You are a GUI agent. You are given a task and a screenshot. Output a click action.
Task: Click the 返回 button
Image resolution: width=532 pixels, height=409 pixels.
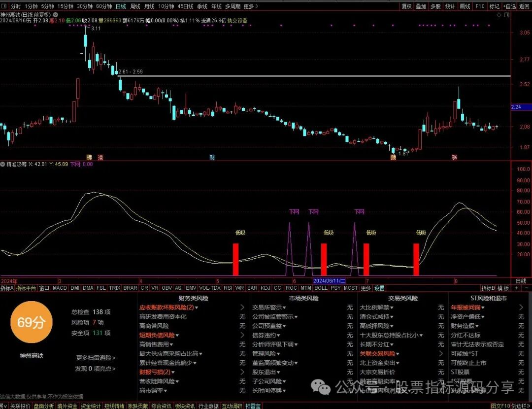525,6
